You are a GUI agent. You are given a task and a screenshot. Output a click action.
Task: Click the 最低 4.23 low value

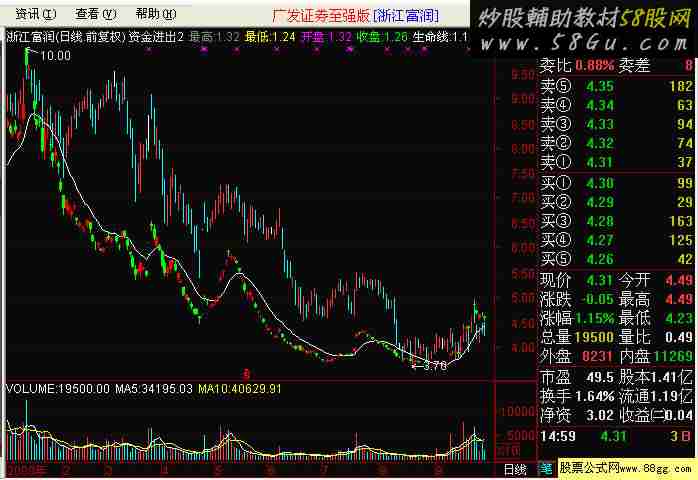[679, 319]
